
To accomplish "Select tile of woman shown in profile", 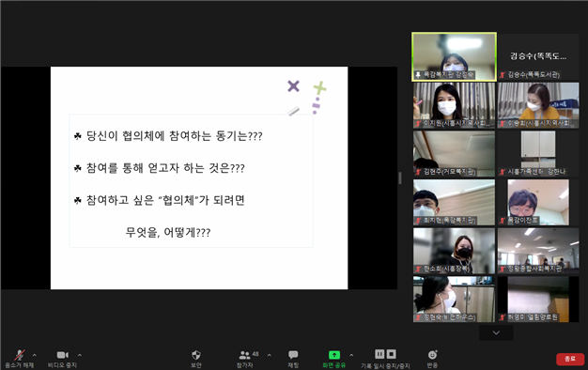I will (x=454, y=300).
